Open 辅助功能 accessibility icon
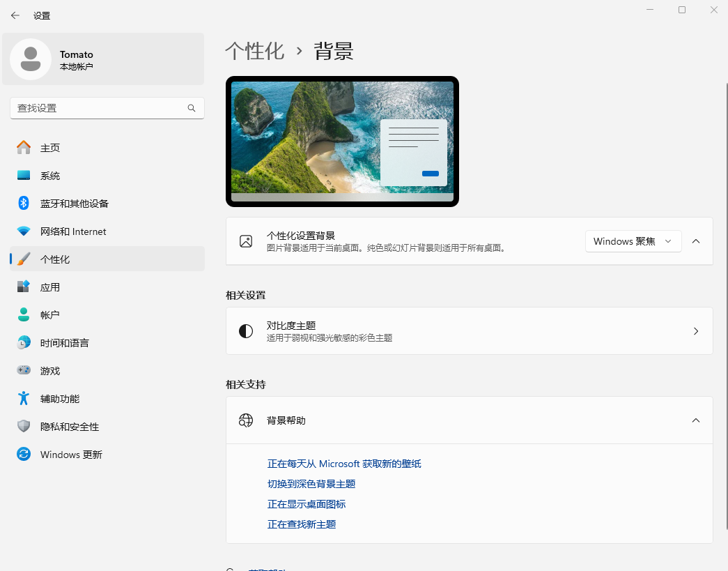 tap(24, 399)
